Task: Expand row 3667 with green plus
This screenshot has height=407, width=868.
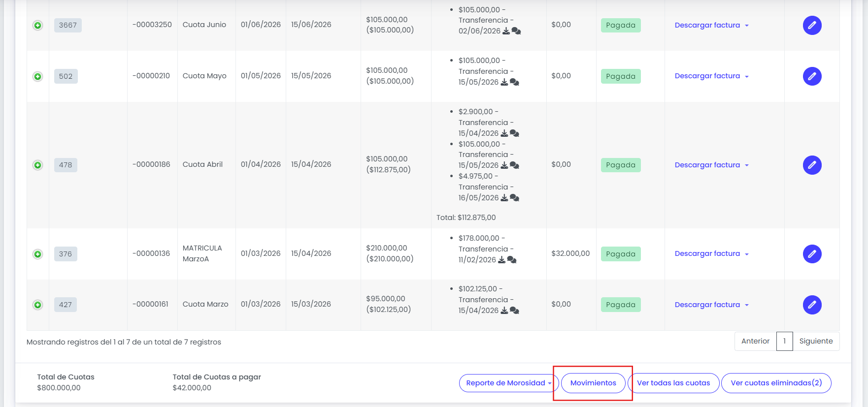Action: pos(37,25)
